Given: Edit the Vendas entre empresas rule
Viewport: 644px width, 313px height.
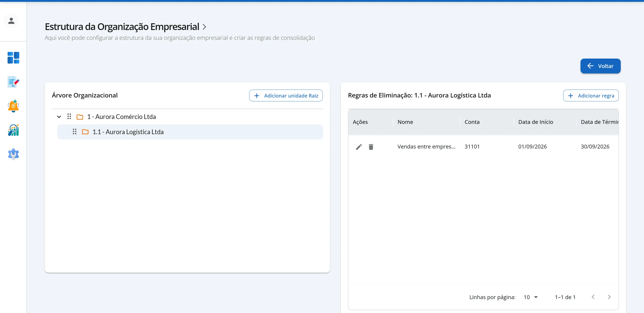Looking at the screenshot, I should [x=359, y=147].
